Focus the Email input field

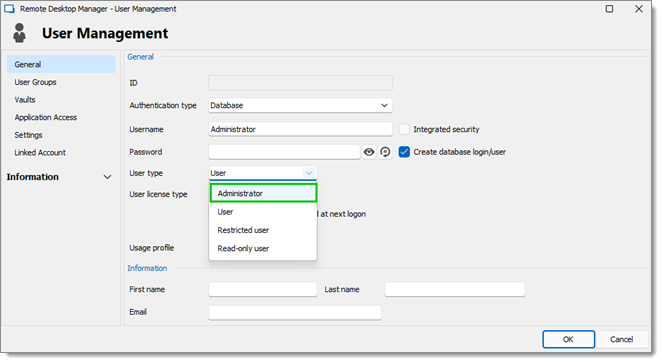295,313
